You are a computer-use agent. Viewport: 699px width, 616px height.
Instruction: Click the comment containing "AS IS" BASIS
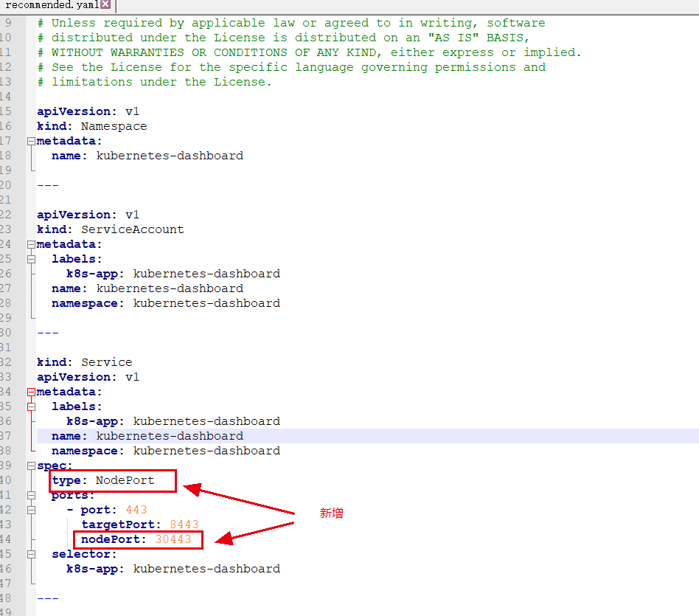tap(283, 38)
